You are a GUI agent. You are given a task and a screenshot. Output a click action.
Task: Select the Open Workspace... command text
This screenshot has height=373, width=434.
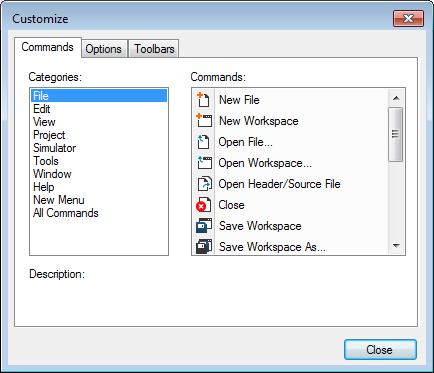265,163
